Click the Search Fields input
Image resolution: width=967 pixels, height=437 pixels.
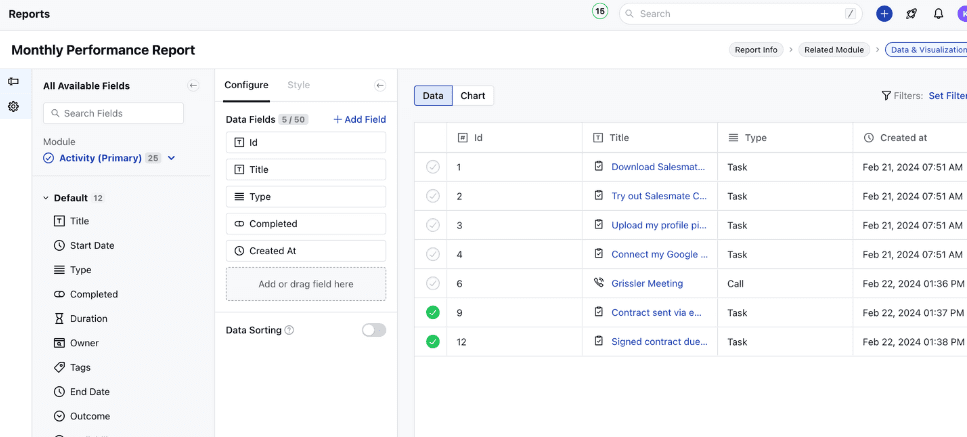113,113
